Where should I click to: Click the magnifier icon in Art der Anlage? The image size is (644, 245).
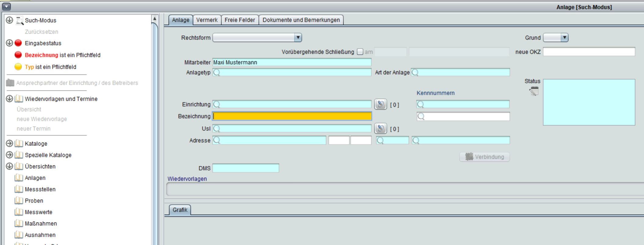(x=415, y=72)
